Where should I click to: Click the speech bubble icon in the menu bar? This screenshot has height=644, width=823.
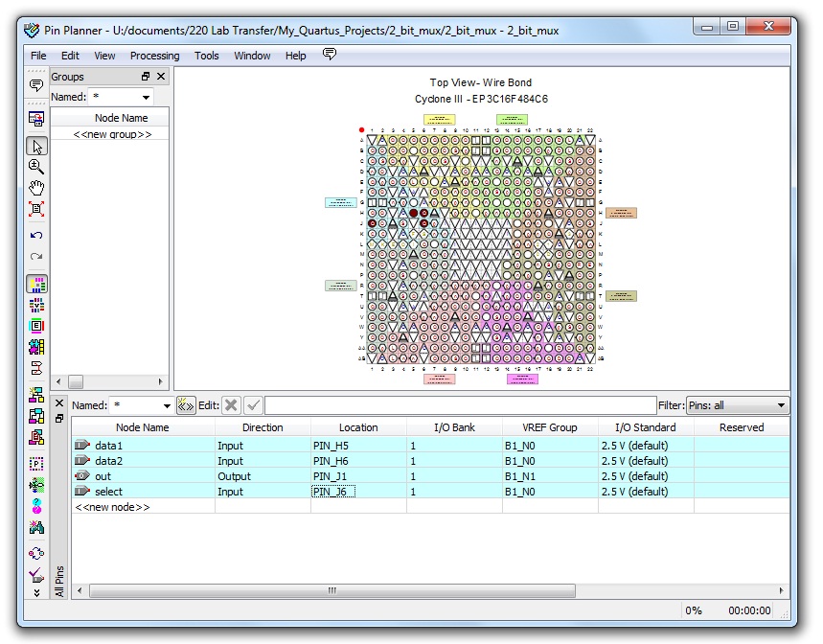(x=329, y=54)
